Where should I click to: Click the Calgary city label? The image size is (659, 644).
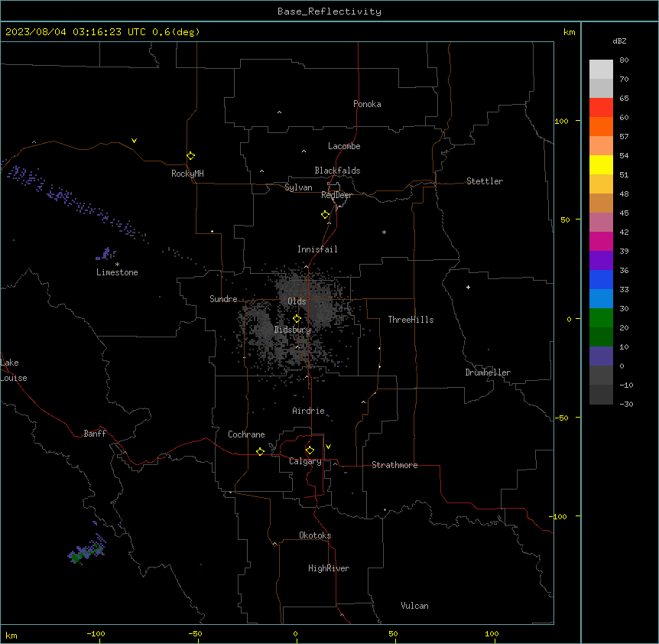pyautogui.click(x=305, y=461)
